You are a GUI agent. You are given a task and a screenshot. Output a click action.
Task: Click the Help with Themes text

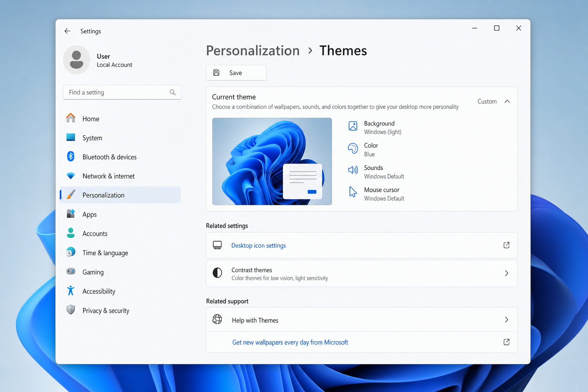click(x=255, y=320)
